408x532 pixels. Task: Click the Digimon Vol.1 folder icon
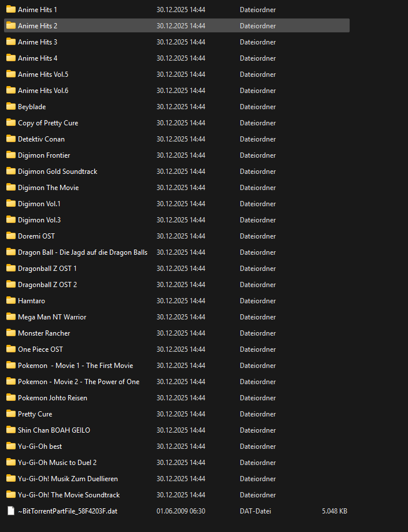pyautogui.click(x=11, y=203)
